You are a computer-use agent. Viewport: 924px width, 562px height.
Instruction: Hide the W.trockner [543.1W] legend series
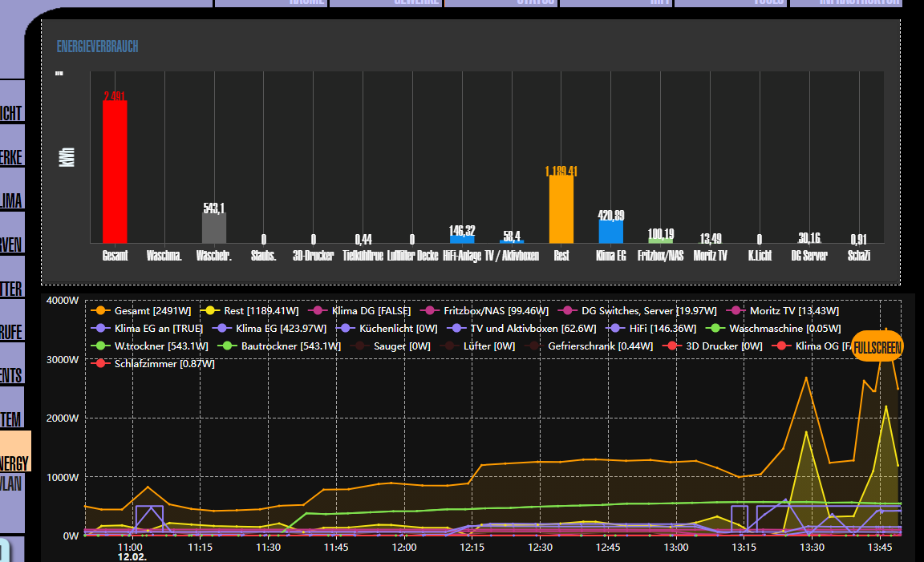[x=150, y=346]
